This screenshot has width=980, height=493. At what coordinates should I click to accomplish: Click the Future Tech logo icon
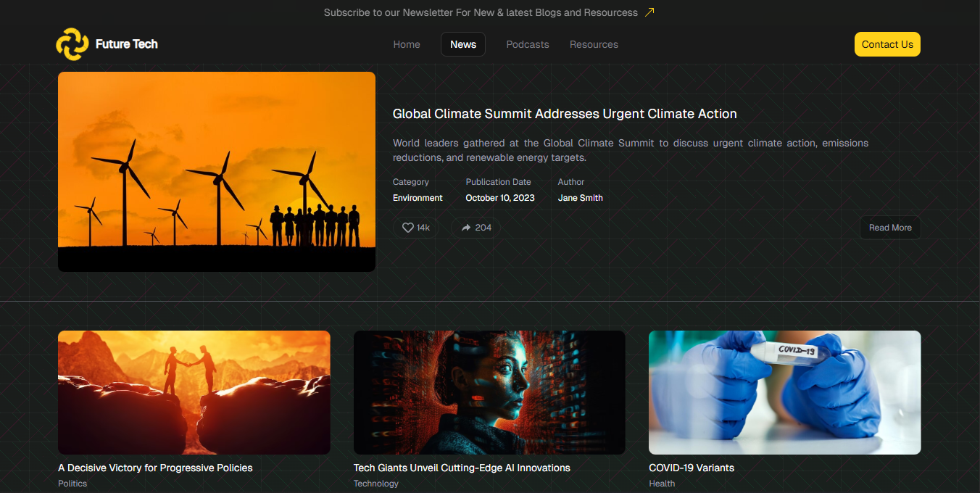[x=72, y=44]
